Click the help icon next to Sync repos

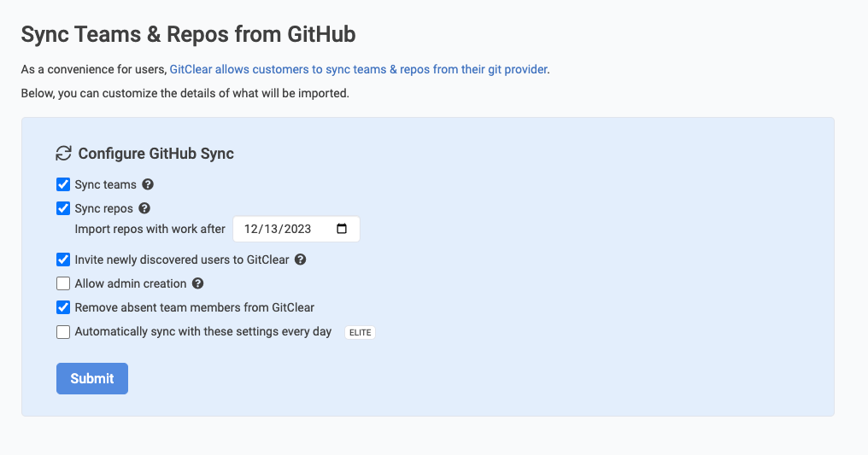click(x=144, y=208)
